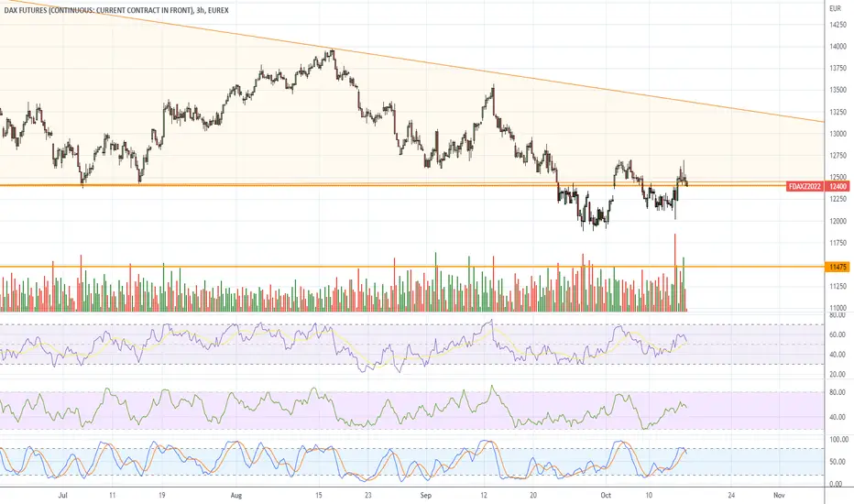The image size is (854, 504).
Task: Click the 23 date label on time axis
Action: (x=368, y=495)
